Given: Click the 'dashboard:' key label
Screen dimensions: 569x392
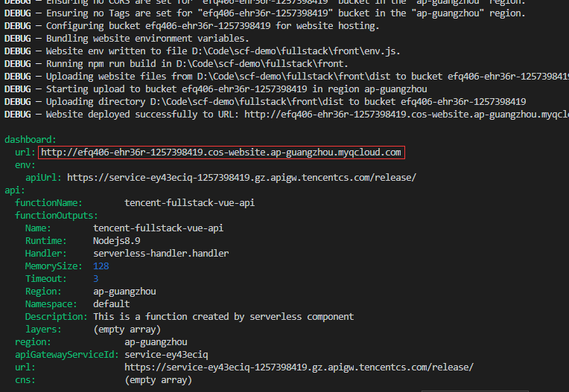Looking at the screenshot, I should [31, 139].
